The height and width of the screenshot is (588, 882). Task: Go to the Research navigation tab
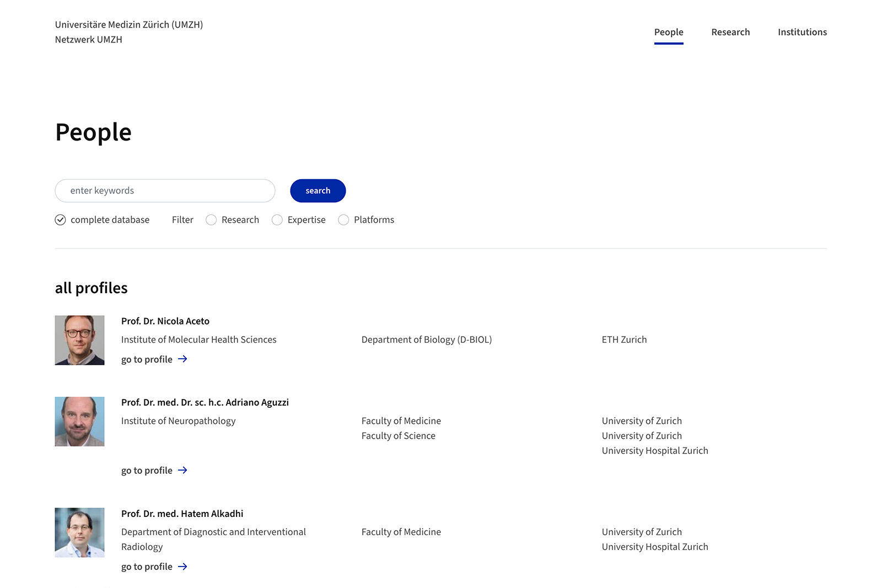click(730, 32)
